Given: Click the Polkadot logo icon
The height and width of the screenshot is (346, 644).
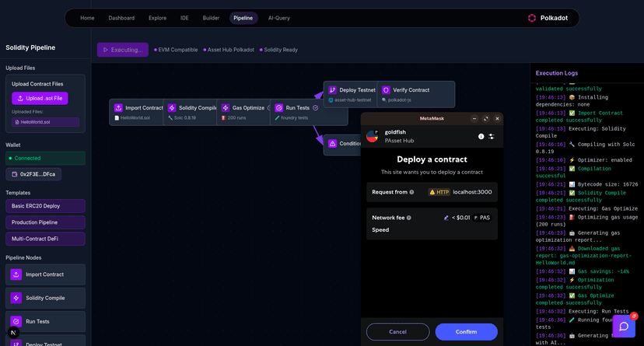Looking at the screenshot, I should coord(532,18).
